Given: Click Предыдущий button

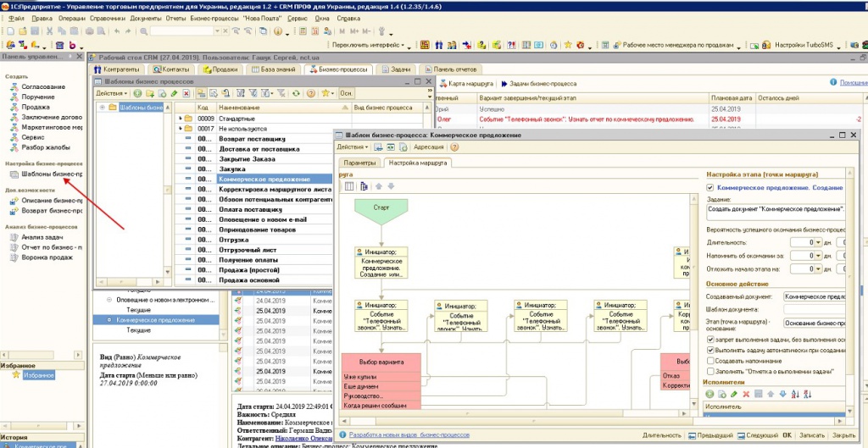Looking at the screenshot, I should 709,436.
